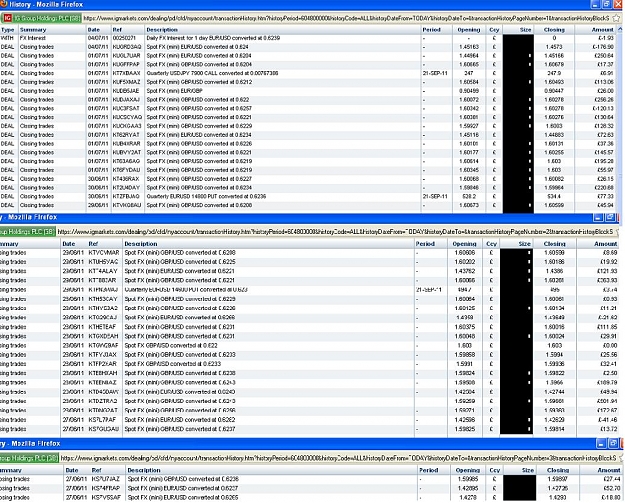Click the Firefox logo in top window title bar

[x=3, y=4]
